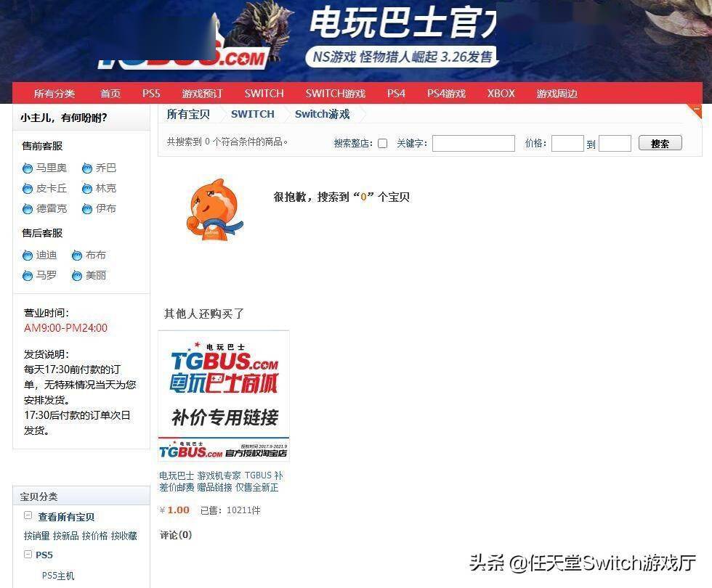
Task: Sort items by 按销量 link
Action: (36, 536)
